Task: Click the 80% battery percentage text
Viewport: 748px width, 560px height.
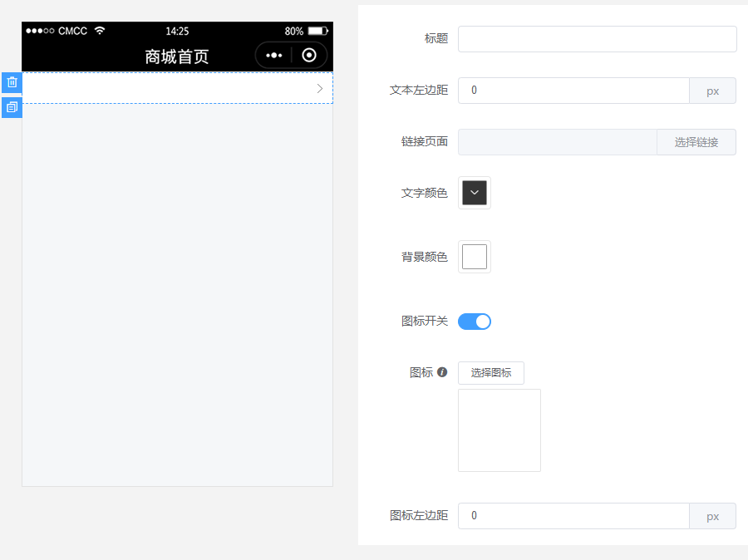Action: click(x=294, y=32)
